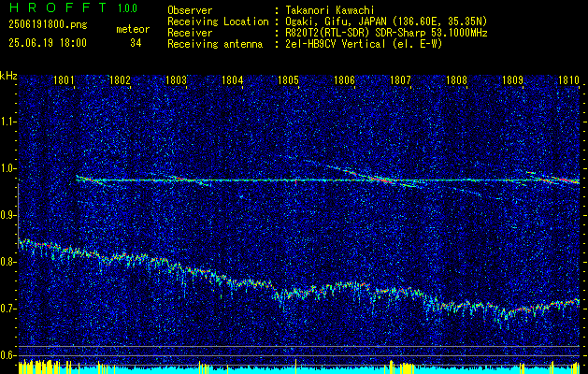Click the 0.9 frequency axis label

(x=7, y=215)
